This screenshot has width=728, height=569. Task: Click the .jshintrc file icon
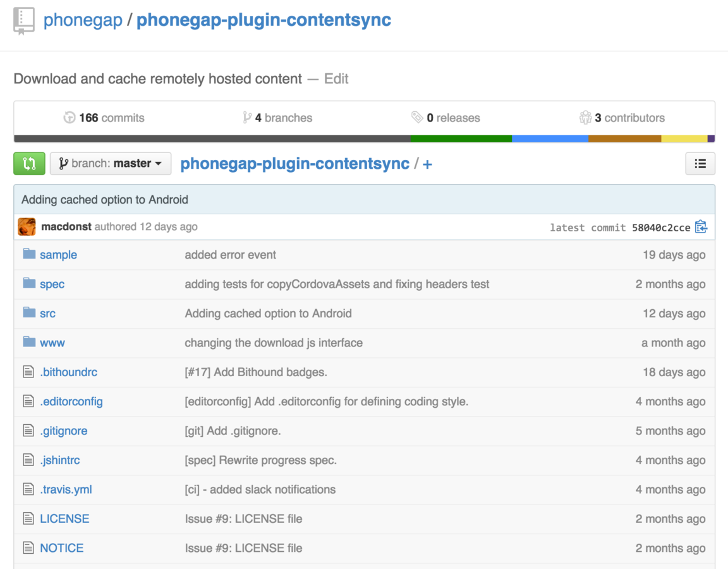coord(28,460)
